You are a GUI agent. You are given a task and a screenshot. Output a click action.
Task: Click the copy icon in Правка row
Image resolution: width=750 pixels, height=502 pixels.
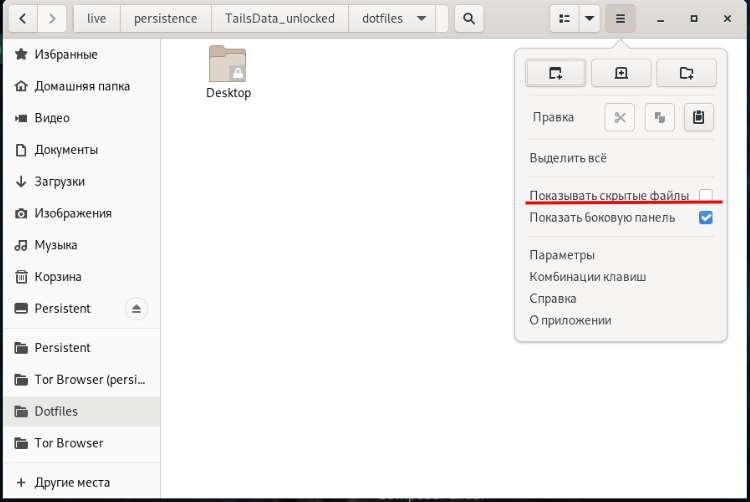659,117
